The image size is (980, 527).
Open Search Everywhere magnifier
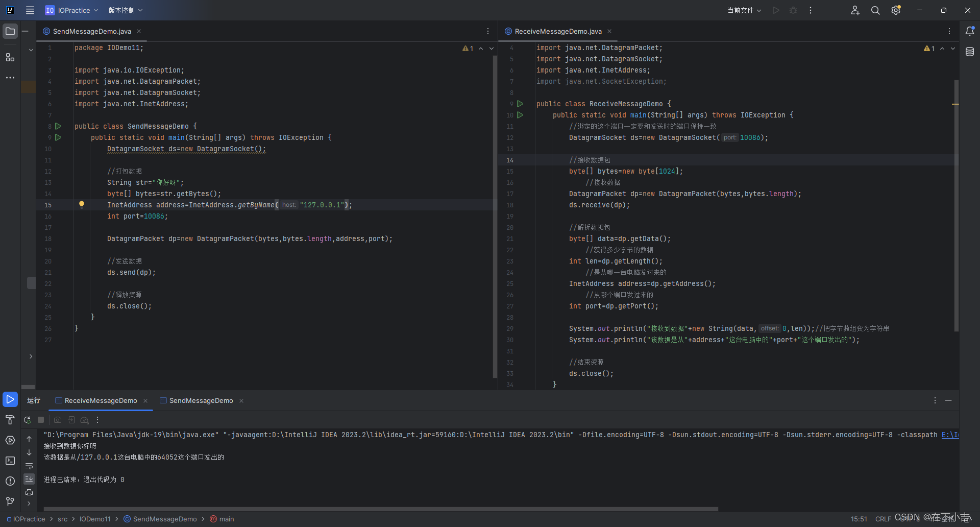point(875,10)
